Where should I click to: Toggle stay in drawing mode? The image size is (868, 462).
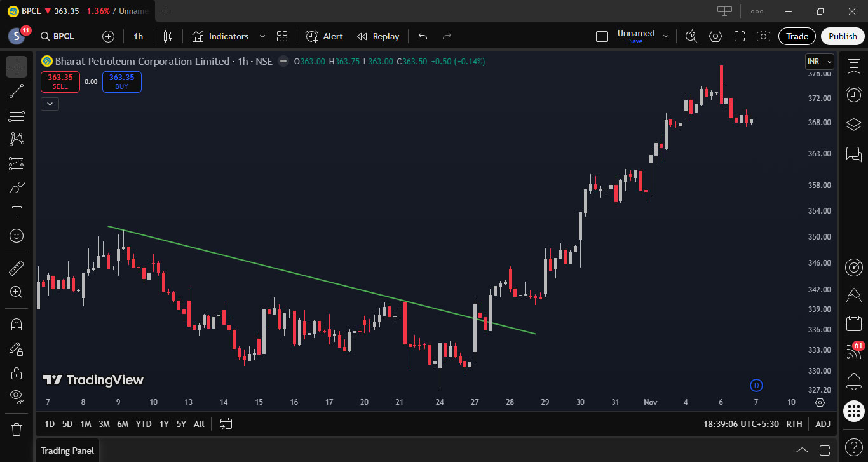tap(17, 348)
